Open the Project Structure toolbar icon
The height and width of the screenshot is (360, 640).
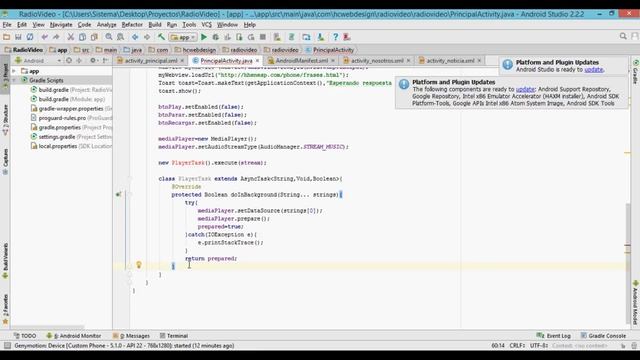306,37
